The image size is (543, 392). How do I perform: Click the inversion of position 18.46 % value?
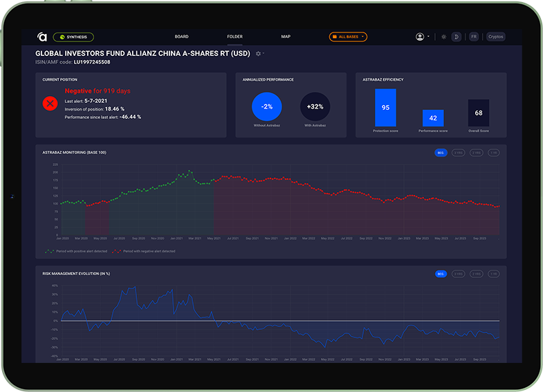tap(115, 109)
